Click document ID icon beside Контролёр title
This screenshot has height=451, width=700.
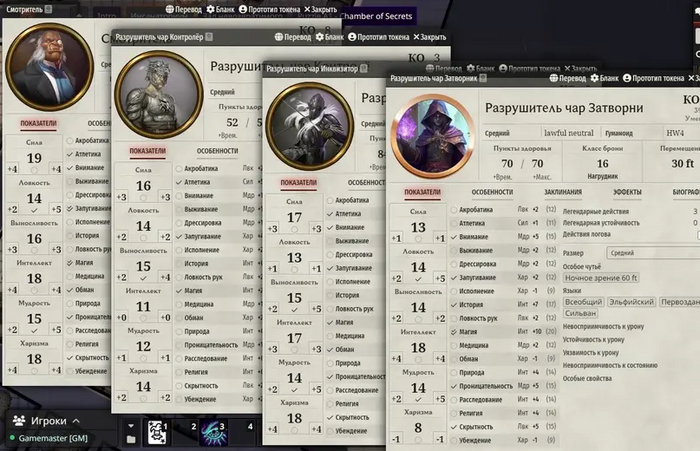click(x=209, y=37)
